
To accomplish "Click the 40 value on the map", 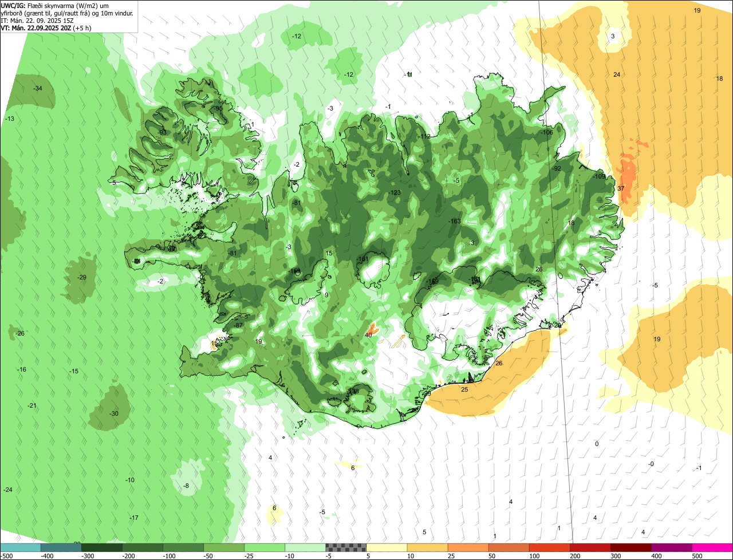I will (x=368, y=335).
